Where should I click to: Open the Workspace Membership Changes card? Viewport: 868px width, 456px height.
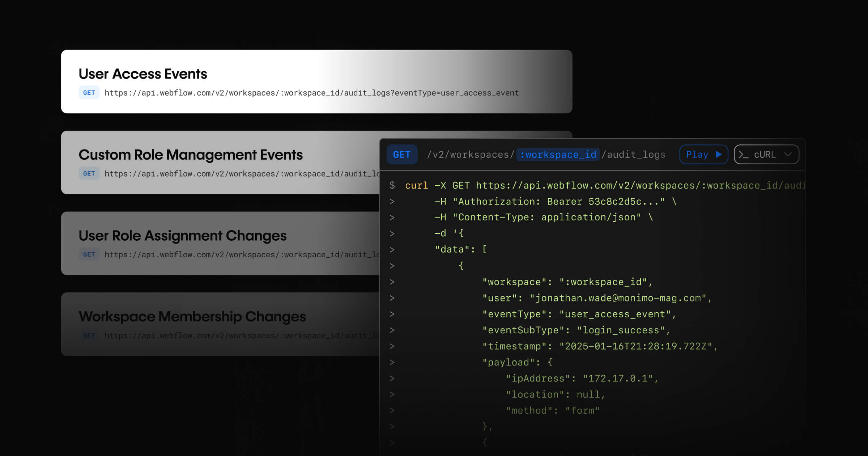click(192, 317)
